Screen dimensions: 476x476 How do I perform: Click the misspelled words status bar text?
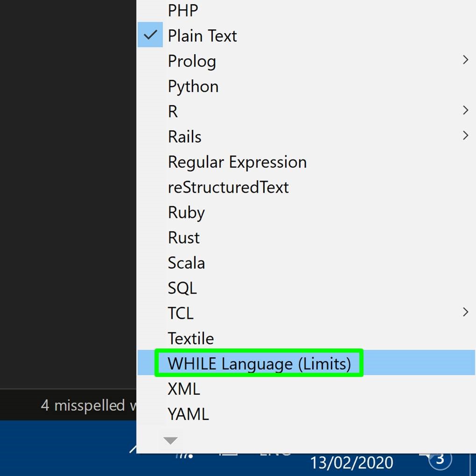pyautogui.click(x=88, y=405)
